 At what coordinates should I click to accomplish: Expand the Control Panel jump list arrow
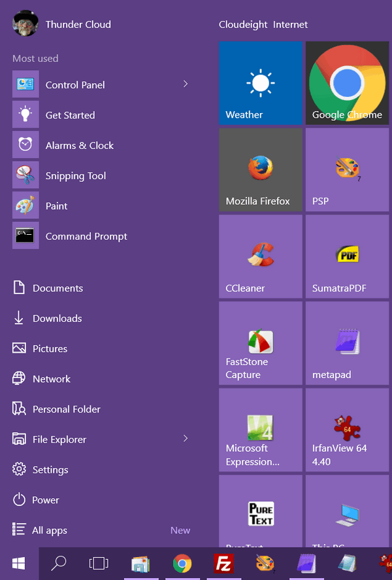point(186,84)
